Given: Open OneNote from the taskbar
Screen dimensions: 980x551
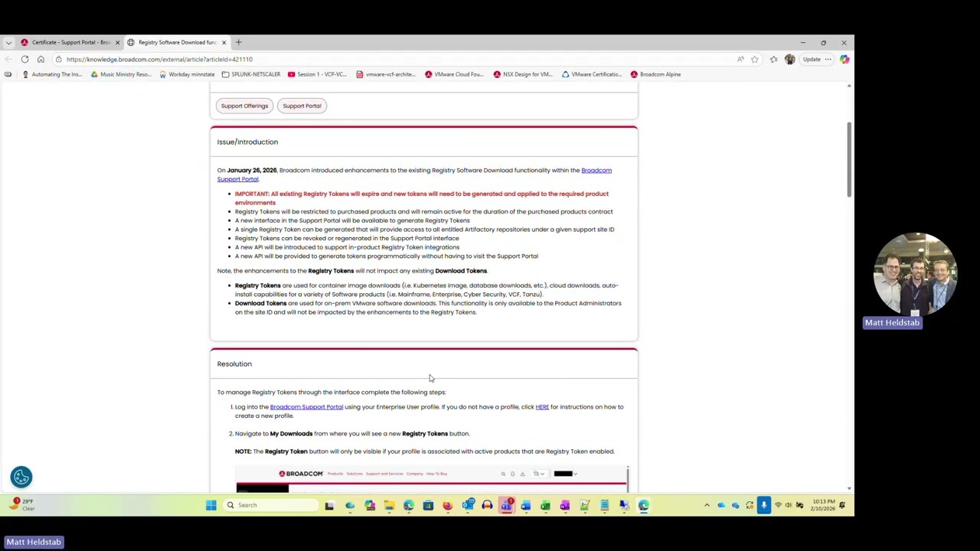Looking at the screenshot, I should (x=565, y=505).
